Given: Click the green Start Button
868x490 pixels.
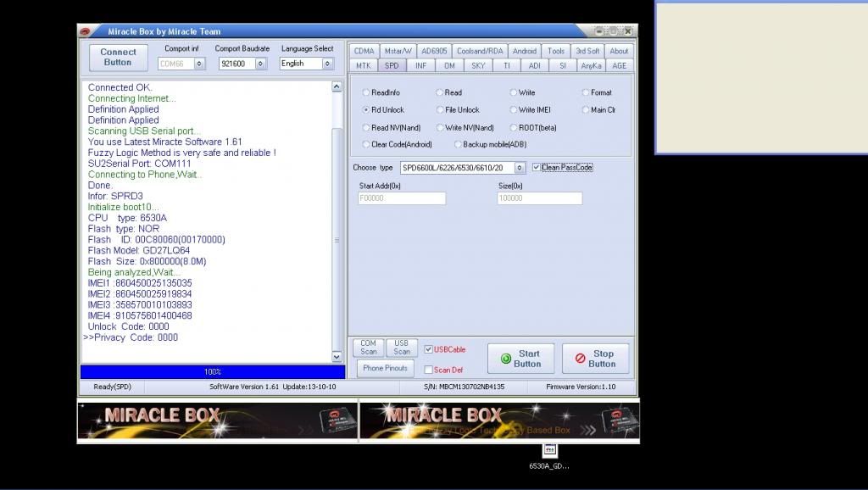Looking at the screenshot, I should (520, 359).
